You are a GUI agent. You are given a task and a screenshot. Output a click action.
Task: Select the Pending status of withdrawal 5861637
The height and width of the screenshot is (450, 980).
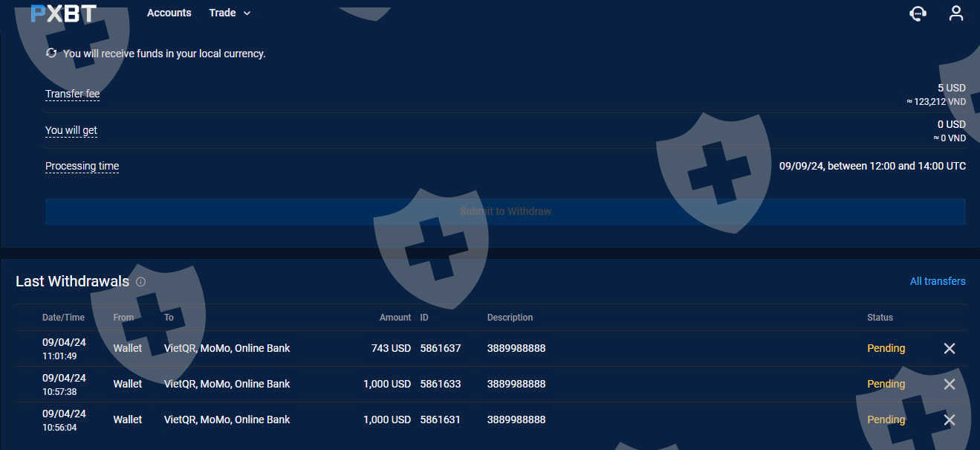886,348
